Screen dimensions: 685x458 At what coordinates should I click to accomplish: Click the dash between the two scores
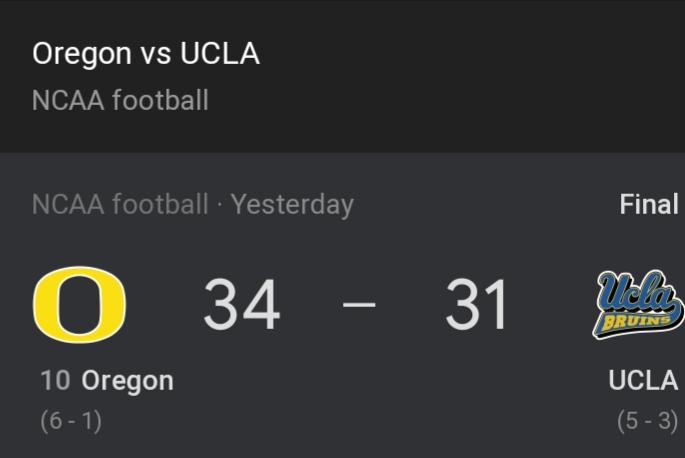click(x=359, y=304)
